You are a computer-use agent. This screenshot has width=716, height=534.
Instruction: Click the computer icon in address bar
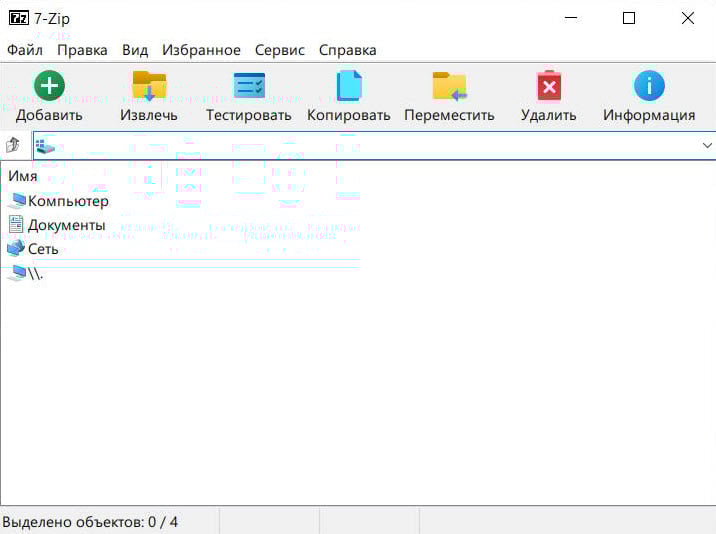(45, 146)
